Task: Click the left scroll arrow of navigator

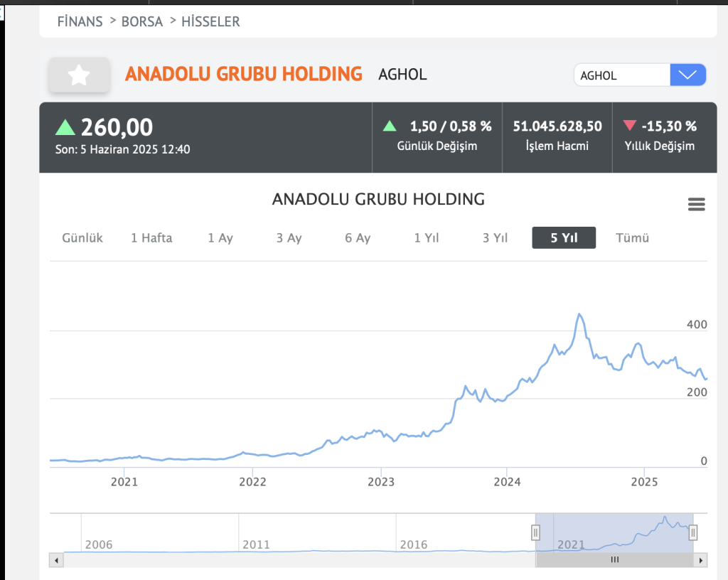Action: (55, 560)
